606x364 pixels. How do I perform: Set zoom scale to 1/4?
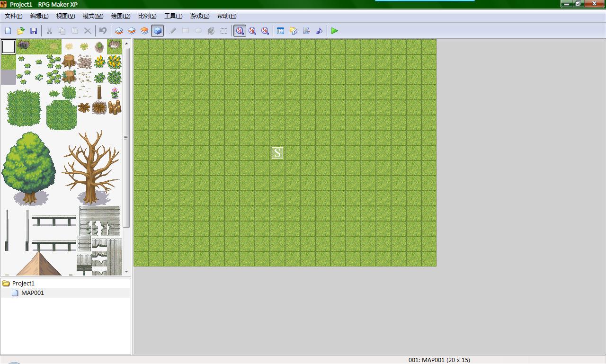click(265, 31)
